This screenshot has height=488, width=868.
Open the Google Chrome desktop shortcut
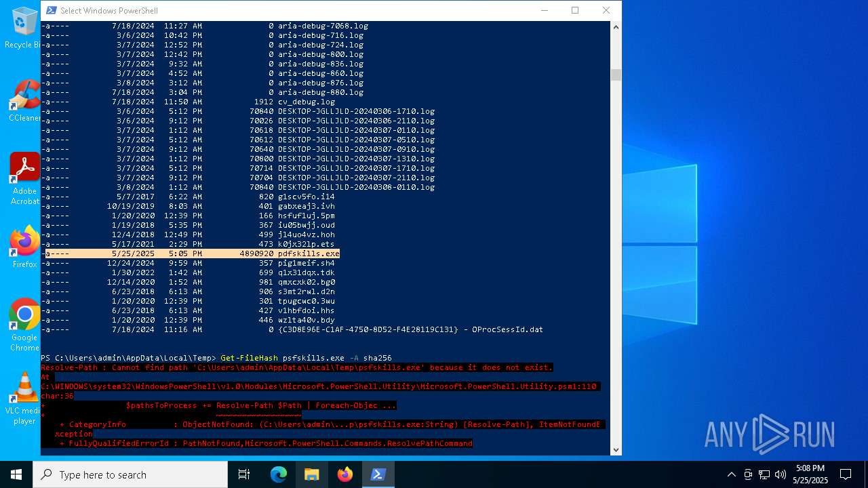[24, 325]
